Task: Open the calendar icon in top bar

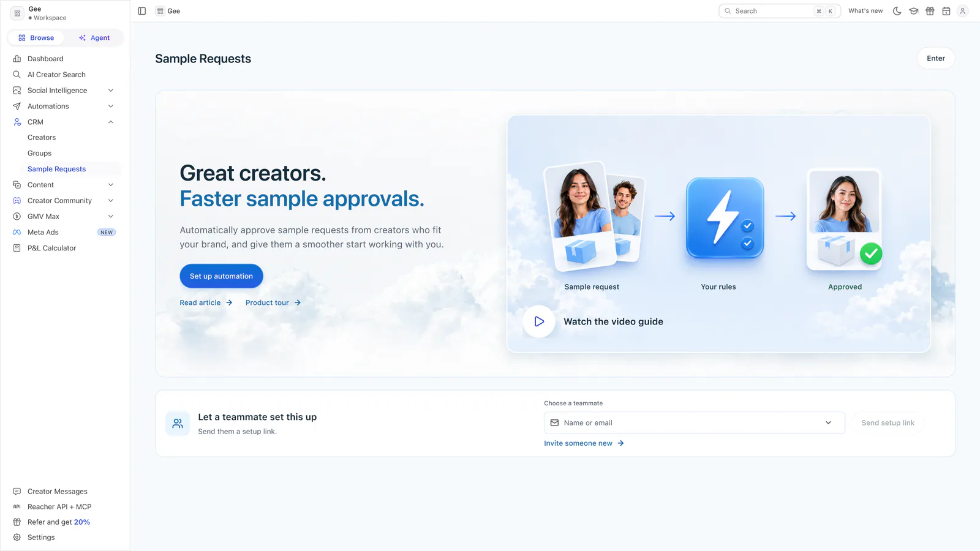Action: [x=946, y=11]
